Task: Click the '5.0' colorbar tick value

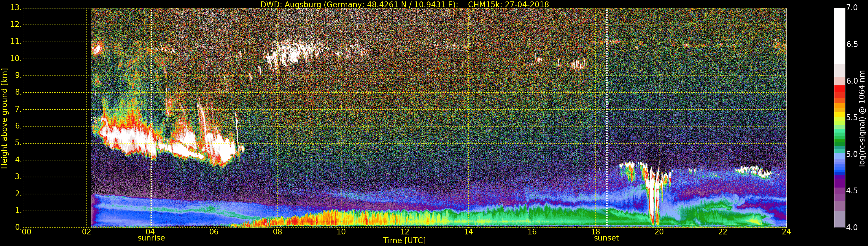Action: coord(852,154)
